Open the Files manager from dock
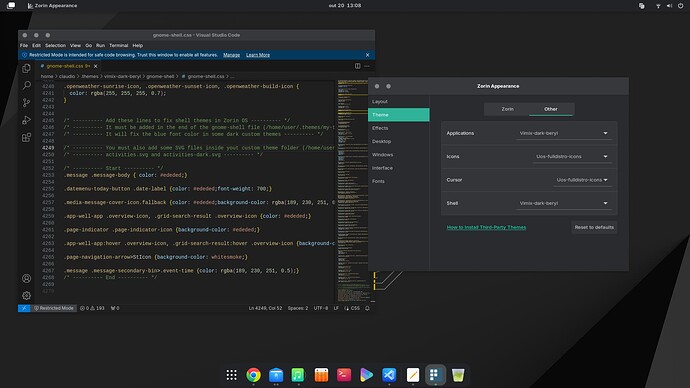 [x=276, y=375]
